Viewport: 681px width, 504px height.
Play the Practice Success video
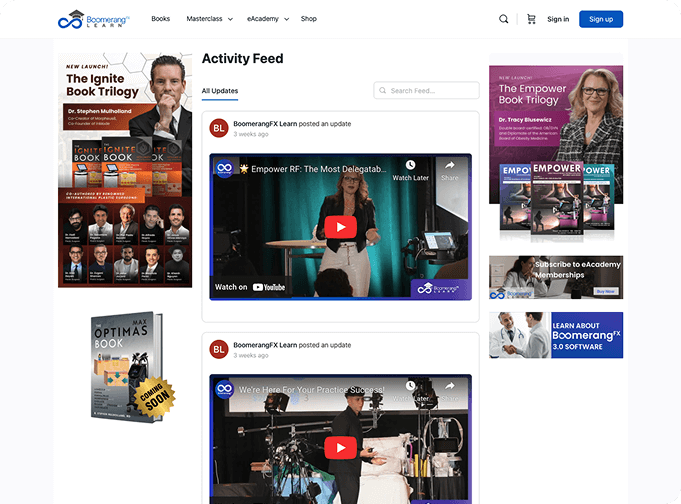pyautogui.click(x=340, y=448)
